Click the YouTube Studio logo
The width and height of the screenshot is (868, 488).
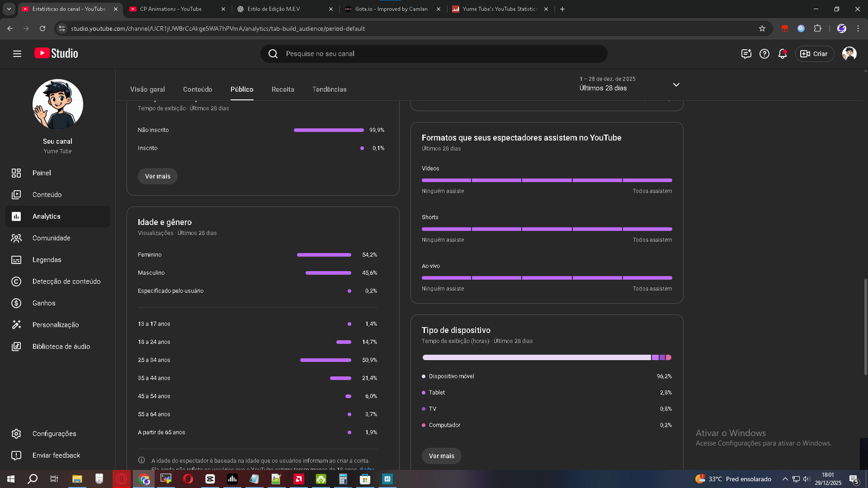click(x=56, y=53)
